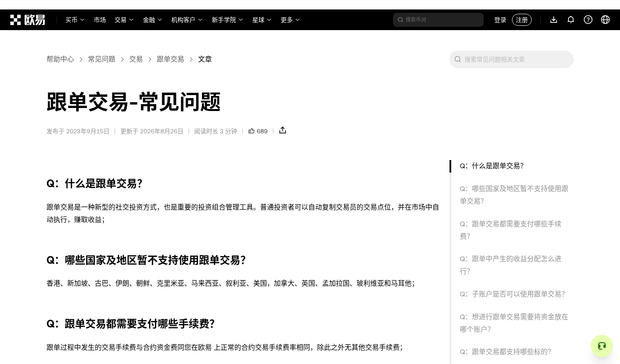Click the 发布于 2023年9月15日 date text
The image size is (620, 364).
click(x=78, y=131)
